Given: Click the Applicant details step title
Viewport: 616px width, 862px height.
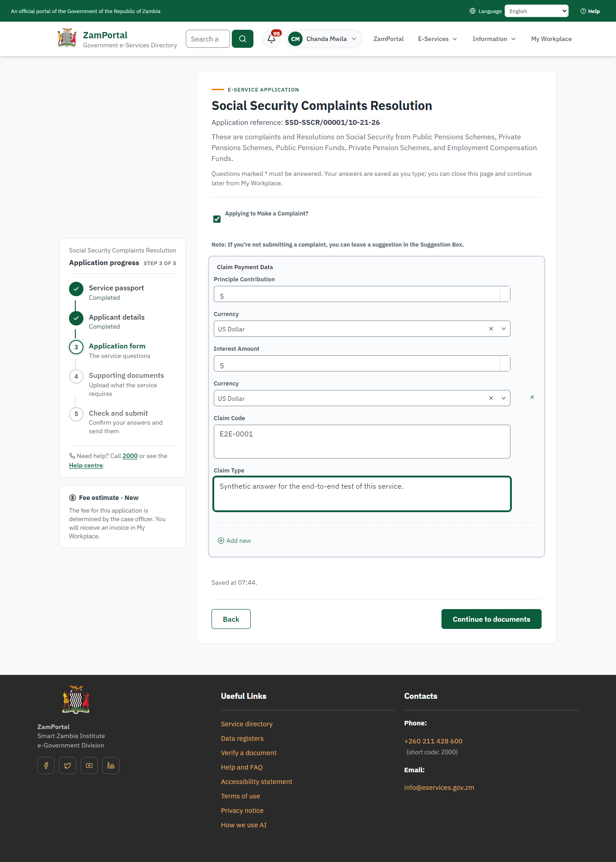Looking at the screenshot, I should 117,317.
